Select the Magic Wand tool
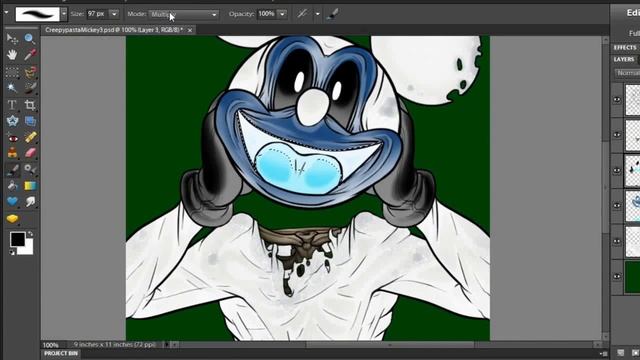 point(12,88)
